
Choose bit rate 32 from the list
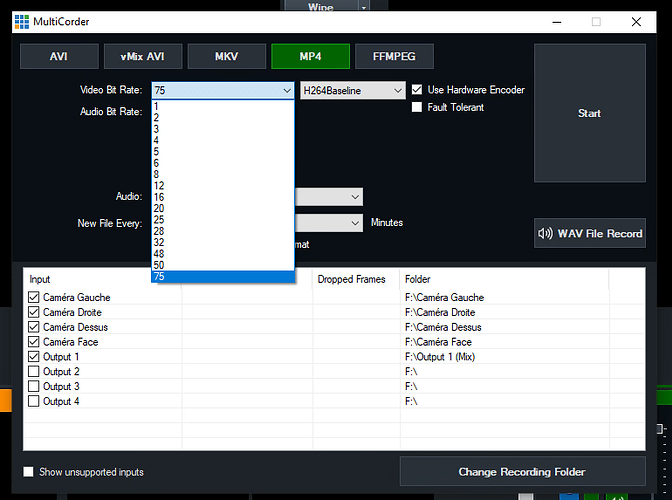(x=223, y=243)
